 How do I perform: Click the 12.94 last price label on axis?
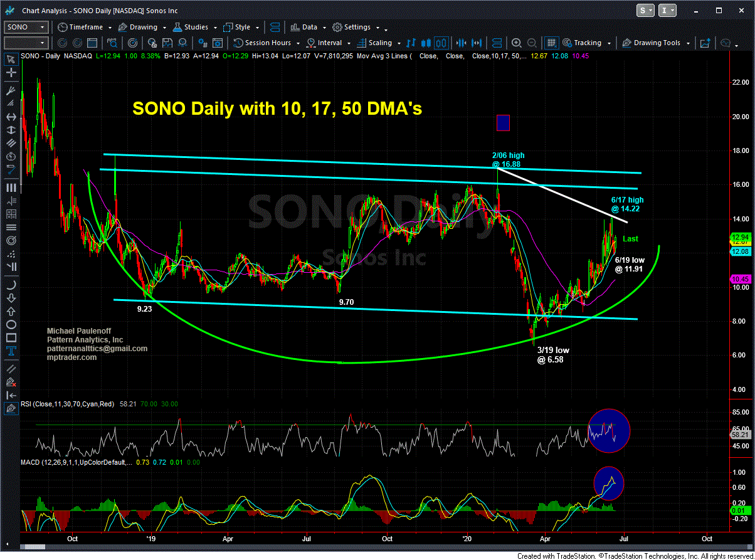pos(739,237)
